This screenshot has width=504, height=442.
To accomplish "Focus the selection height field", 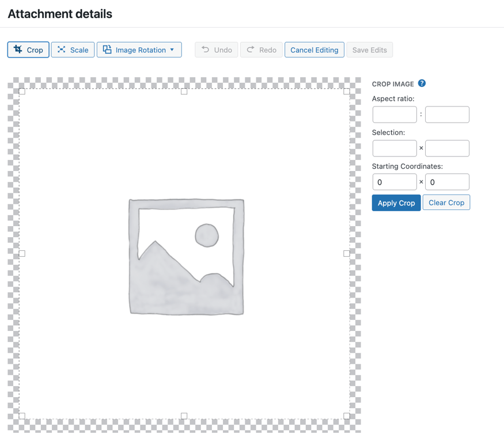I will click(447, 148).
